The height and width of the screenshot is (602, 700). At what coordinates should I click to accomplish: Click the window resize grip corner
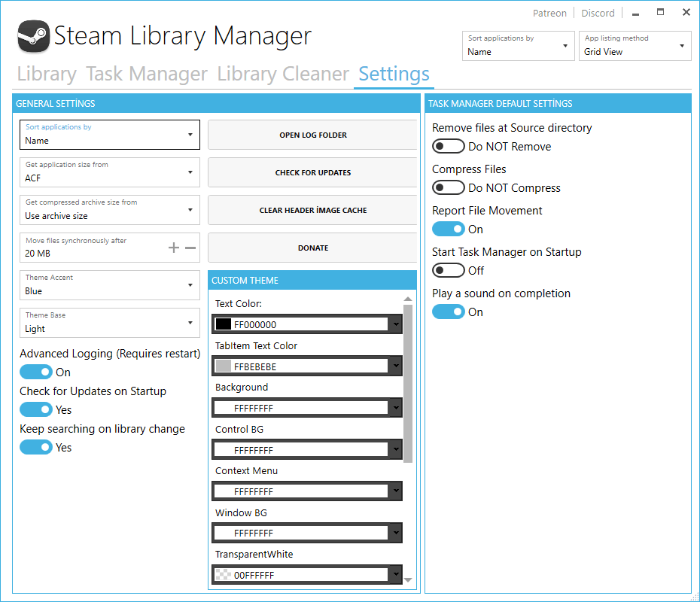click(x=694, y=597)
